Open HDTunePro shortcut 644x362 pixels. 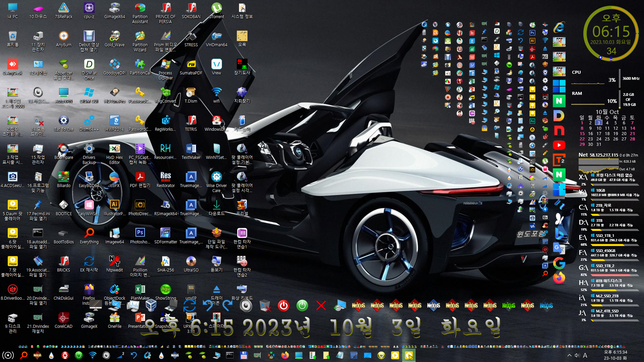(x=114, y=95)
